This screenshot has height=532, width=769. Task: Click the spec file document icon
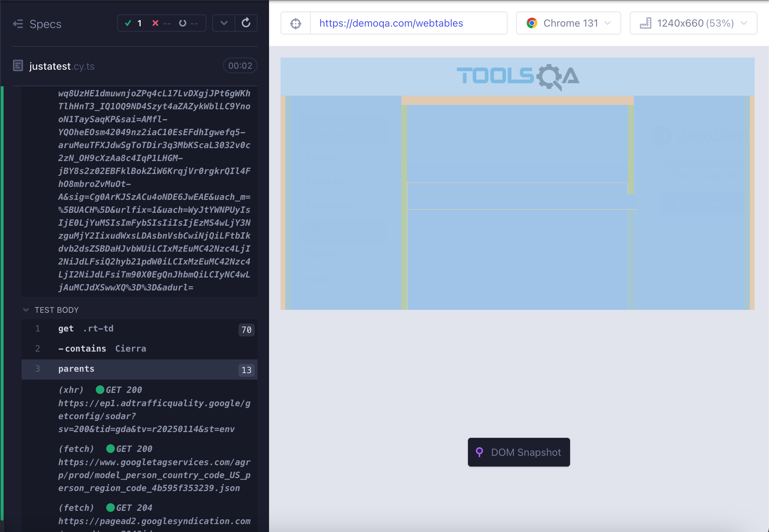point(18,66)
